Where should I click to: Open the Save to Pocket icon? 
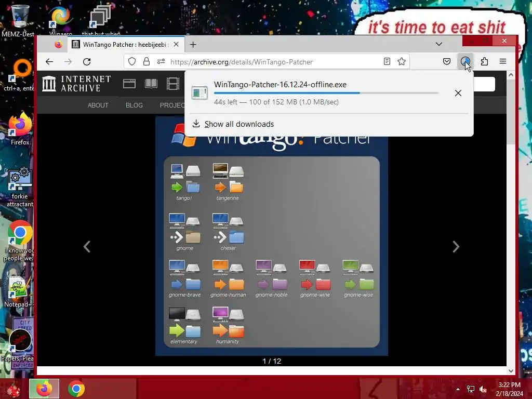point(447,62)
